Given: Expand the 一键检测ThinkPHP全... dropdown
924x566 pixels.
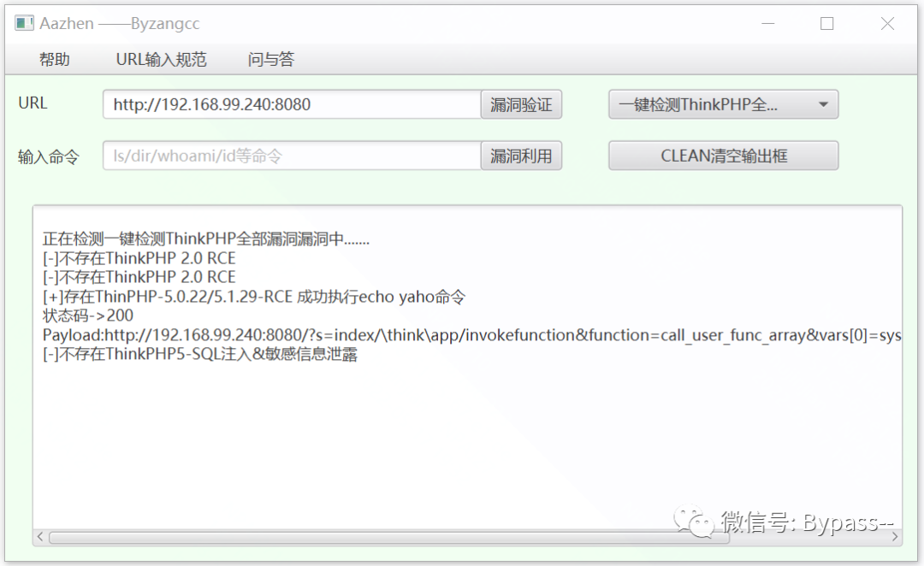Looking at the screenshot, I should coord(723,105).
